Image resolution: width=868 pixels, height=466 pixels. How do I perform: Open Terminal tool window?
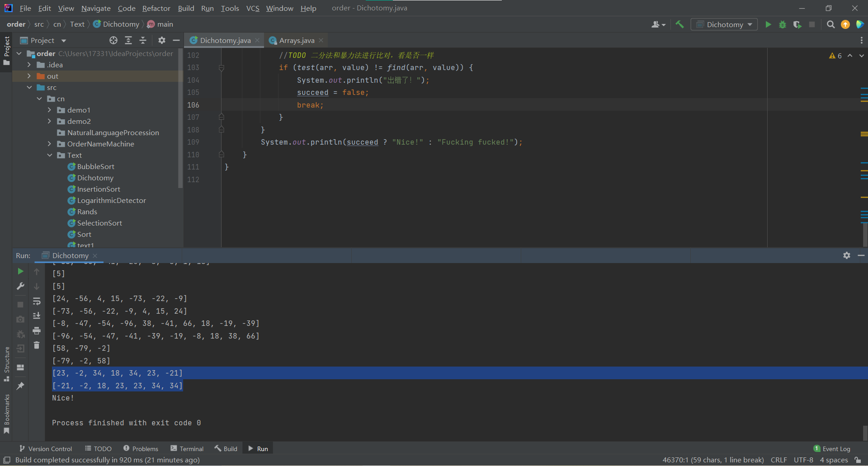(187, 448)
